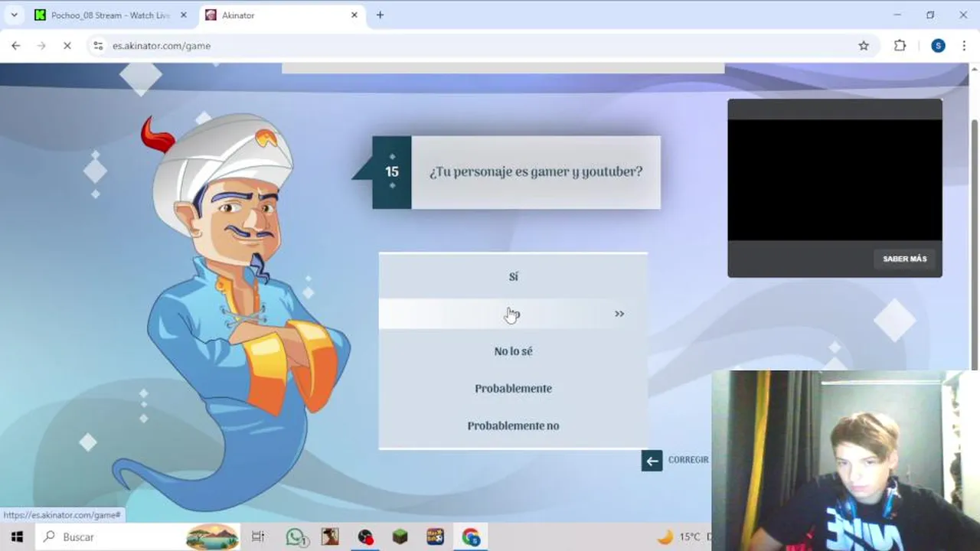Close the Akinator tab
This screenshot has width=980, height=551.
coord(354,15)
